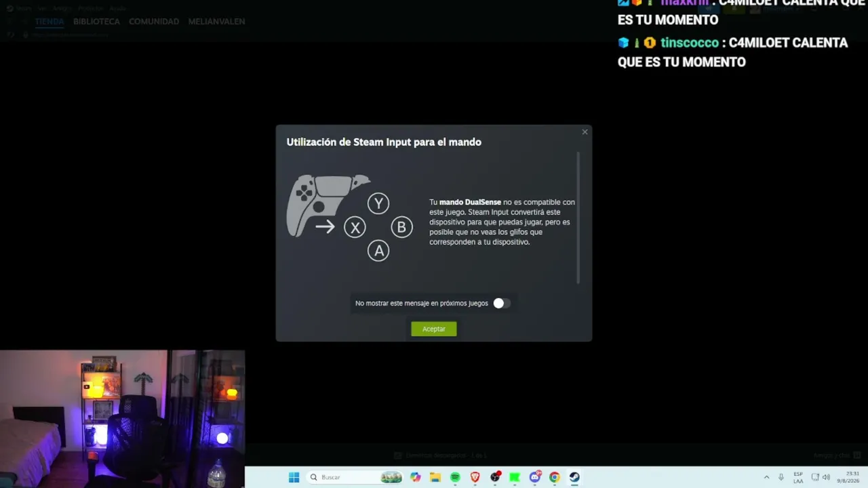Open Copilot from the taskbar
The width and height of the screenshot is (868, 488).
pos(416,477)
